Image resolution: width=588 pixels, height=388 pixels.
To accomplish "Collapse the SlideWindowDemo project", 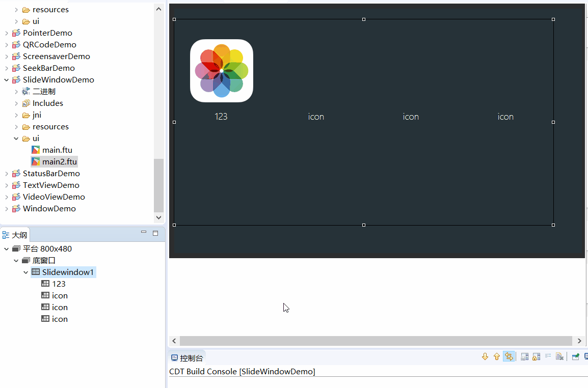I will point(7,79).
